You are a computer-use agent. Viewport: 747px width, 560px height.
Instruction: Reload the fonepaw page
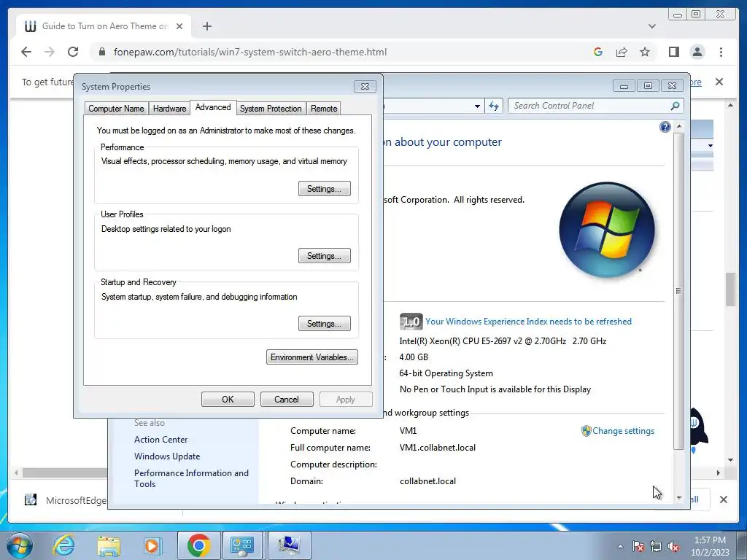coord(73,52)
